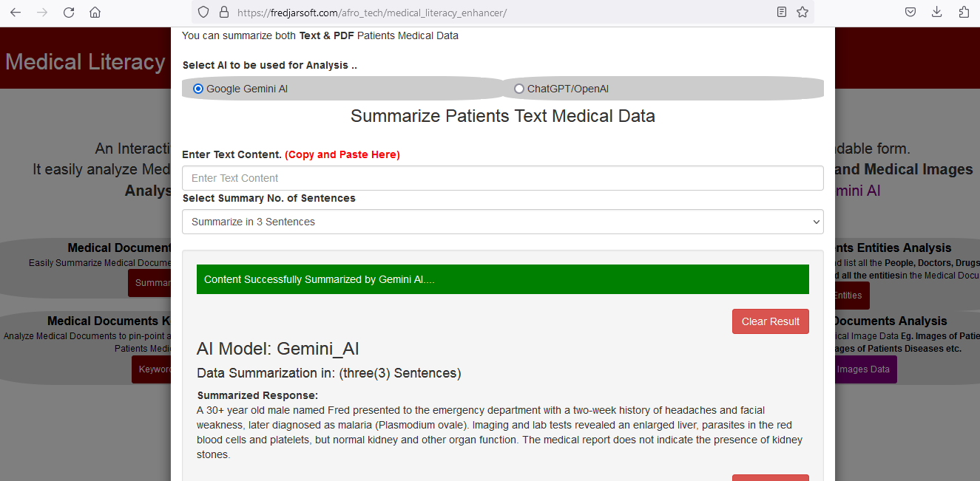Viewport: 980px width, 481px height.
Task: Open the browser downloads icon
Action: tap(937, 13)
